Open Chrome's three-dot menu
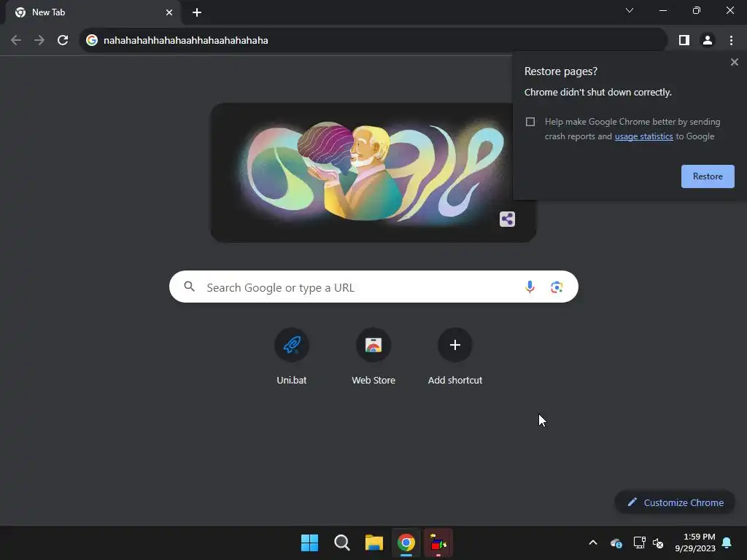Screen dimensions: 747x560 (x=731, y=41)
